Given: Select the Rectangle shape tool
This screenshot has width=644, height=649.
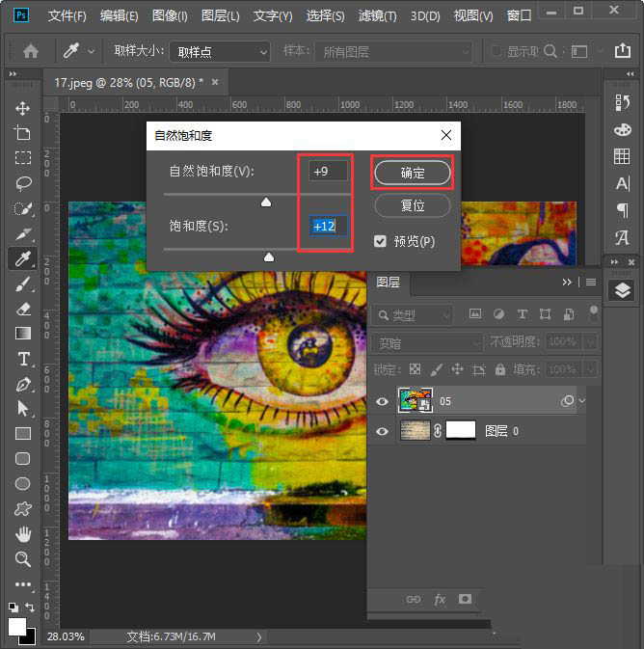Looking at the screenshot, I should [x=23, y=433].
